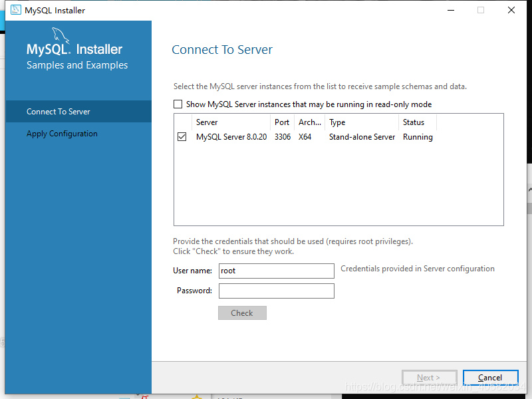Select Connect To Server step in sidebar
Image resolution: width=532 pixels, height=399 pixels.
click(78, 111)
